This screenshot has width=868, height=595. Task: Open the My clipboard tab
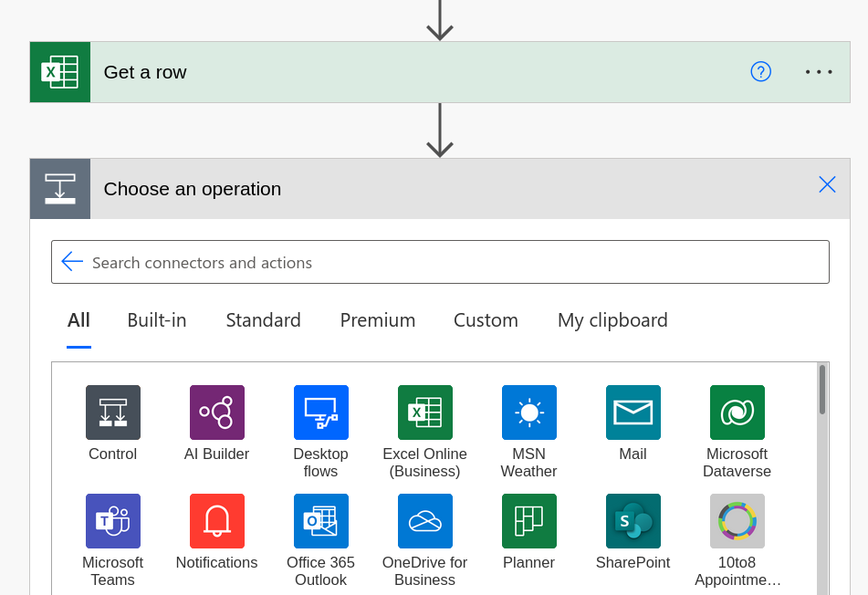click(612, 320)
